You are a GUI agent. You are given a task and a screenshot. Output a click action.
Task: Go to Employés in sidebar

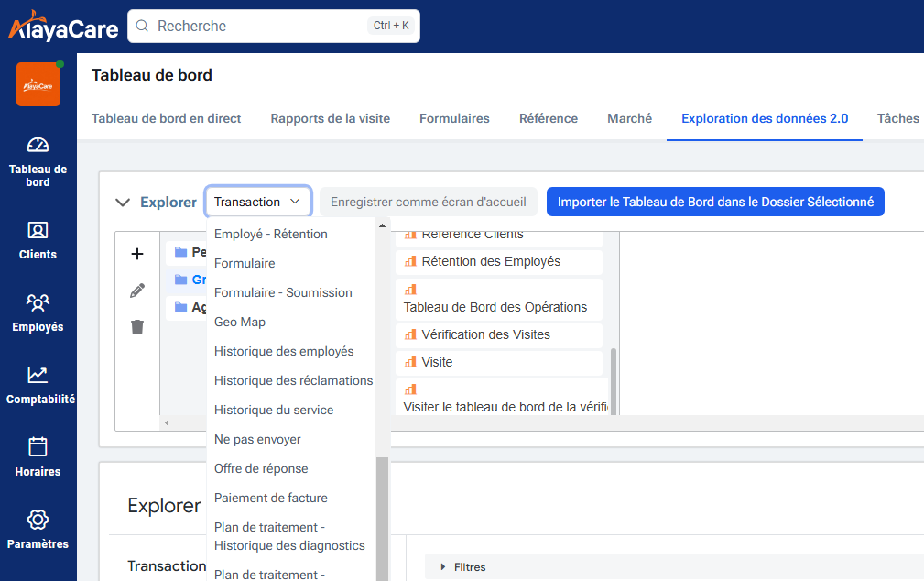pyautogui.click(x=38, y=313)
